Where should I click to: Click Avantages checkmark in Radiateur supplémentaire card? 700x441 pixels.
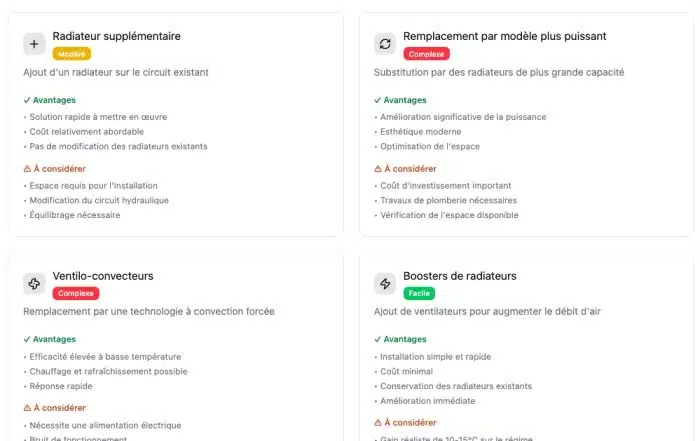click(x=26, y=100)
